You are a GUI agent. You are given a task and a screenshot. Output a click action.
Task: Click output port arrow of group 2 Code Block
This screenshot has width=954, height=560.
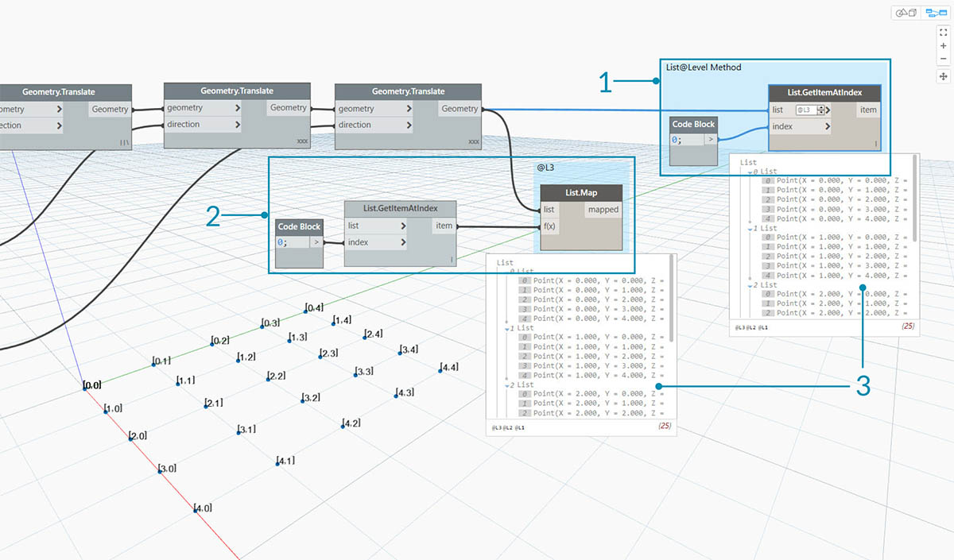coord(316,242)
